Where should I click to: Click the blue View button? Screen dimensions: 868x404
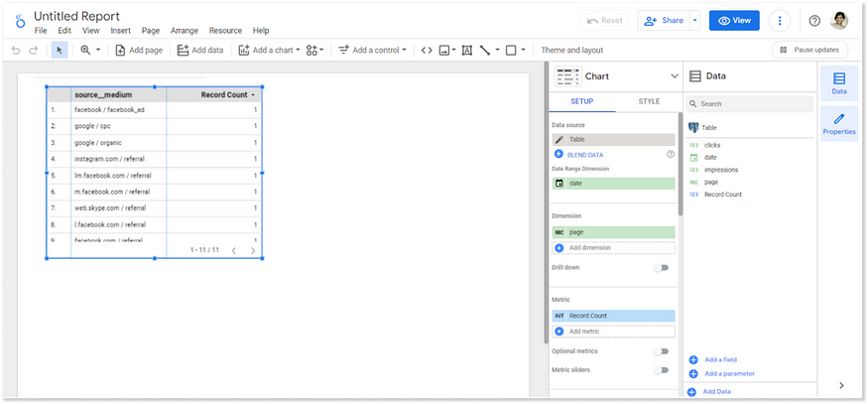[733, 21]
